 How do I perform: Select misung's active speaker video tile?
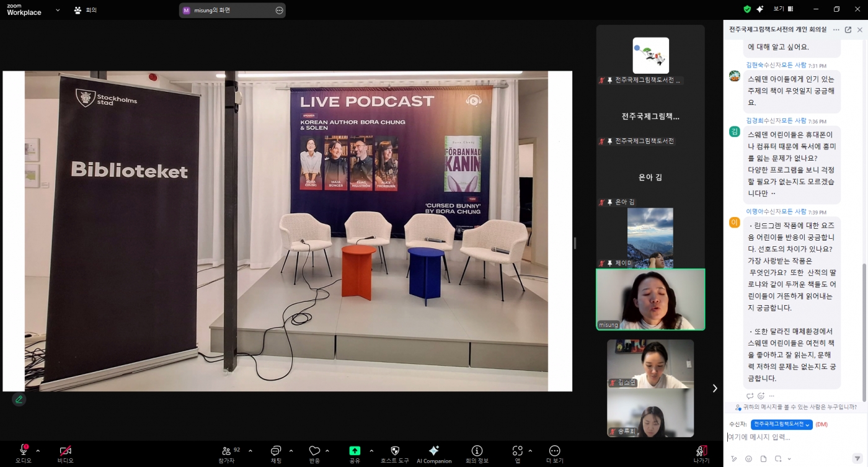[x=650, y=299]
